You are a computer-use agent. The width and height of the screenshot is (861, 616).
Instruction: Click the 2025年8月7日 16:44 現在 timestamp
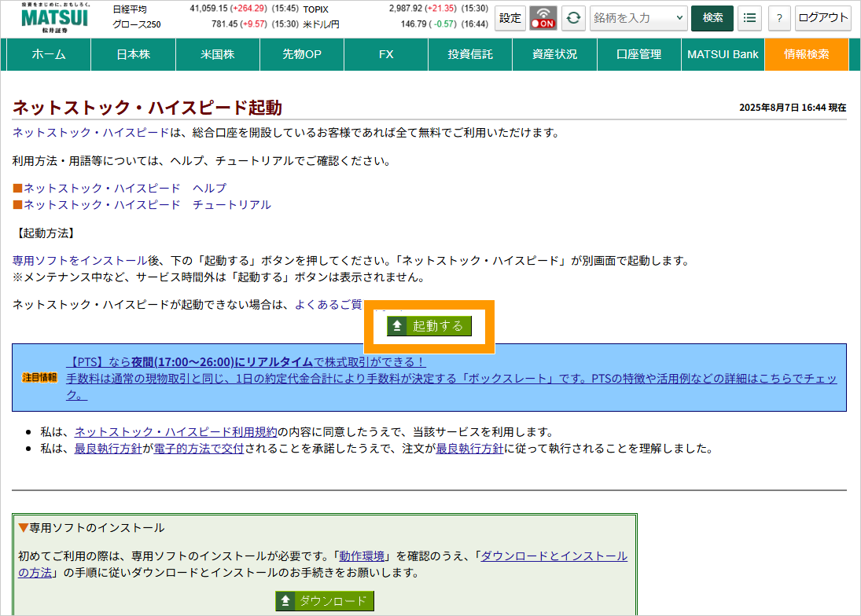pyautogui.click(x=793, y=108)
